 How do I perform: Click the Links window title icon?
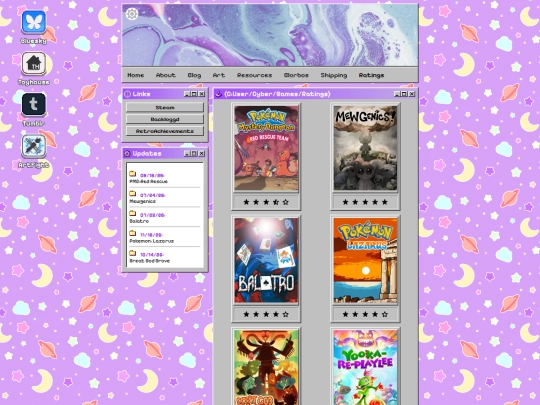(x=127, y=94)
